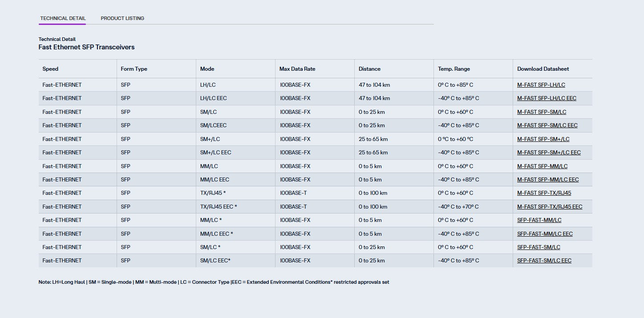Screen dimensions: 644x318
Task: Open the M-FAST SFP-TX/RJ45 datasheet
Action: (544, 193)
